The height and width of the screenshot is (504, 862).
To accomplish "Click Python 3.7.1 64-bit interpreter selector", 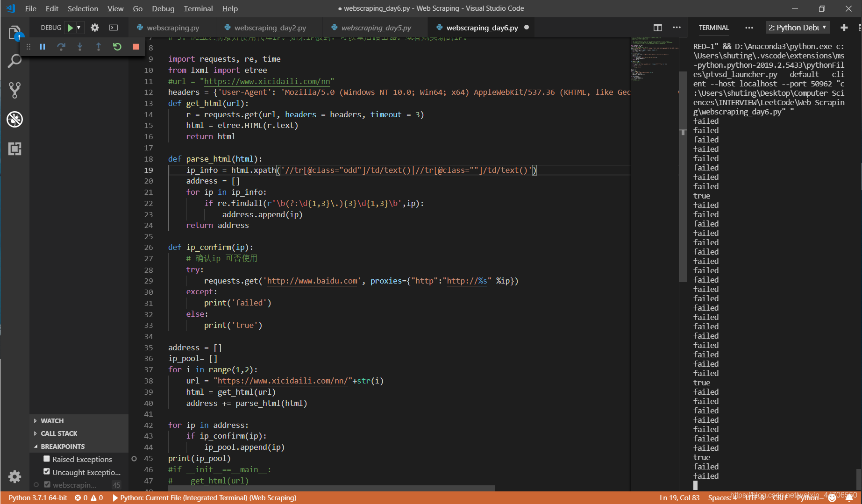I will tap(38, 498).
